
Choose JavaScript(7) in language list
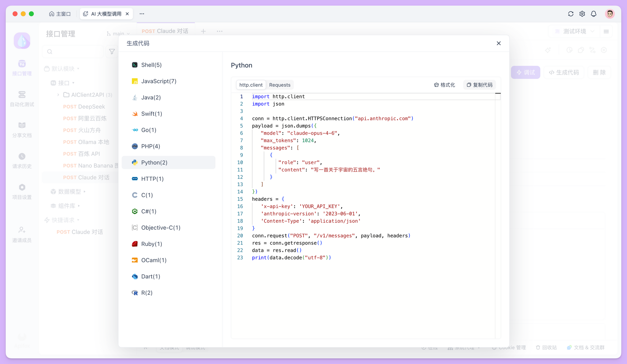[159, 81]
